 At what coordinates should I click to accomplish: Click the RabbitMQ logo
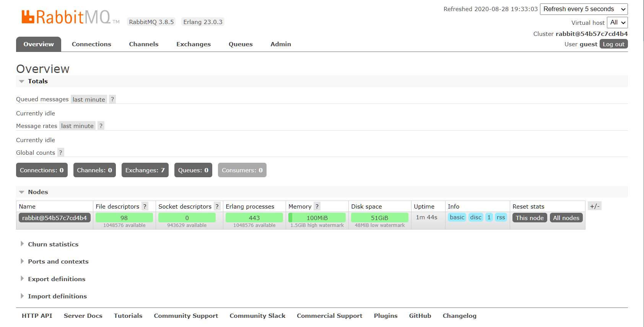coord(66,18)
